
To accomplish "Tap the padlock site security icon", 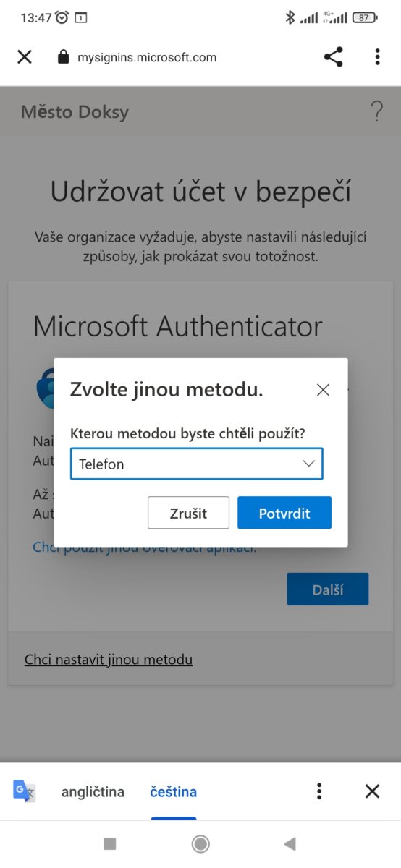I will click(x=63, y=57).
